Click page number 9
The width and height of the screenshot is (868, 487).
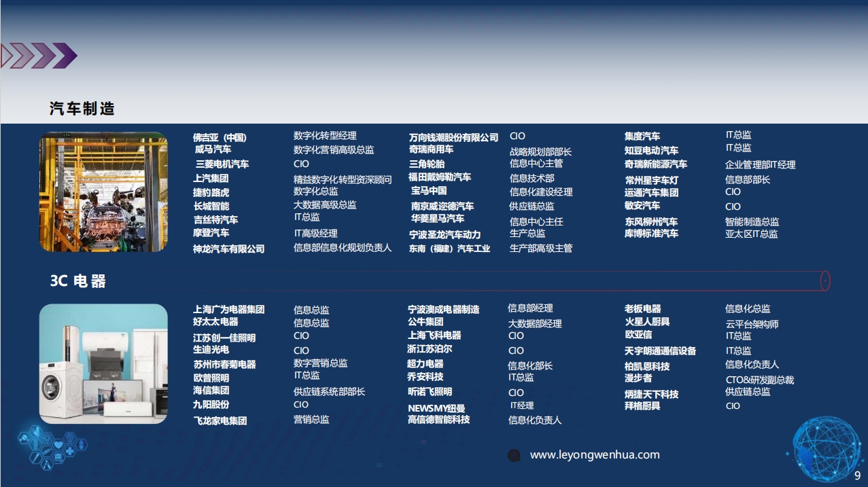click(x=857, y=475)
